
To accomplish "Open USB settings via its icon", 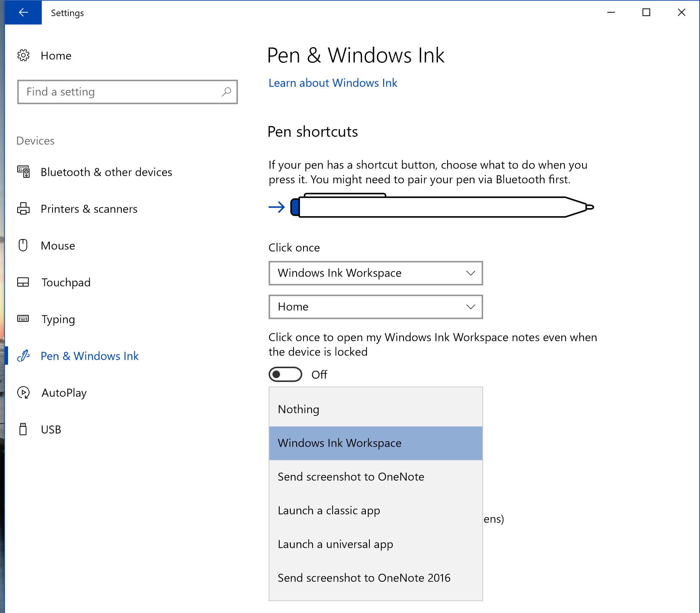I will [x=24, y=429].
